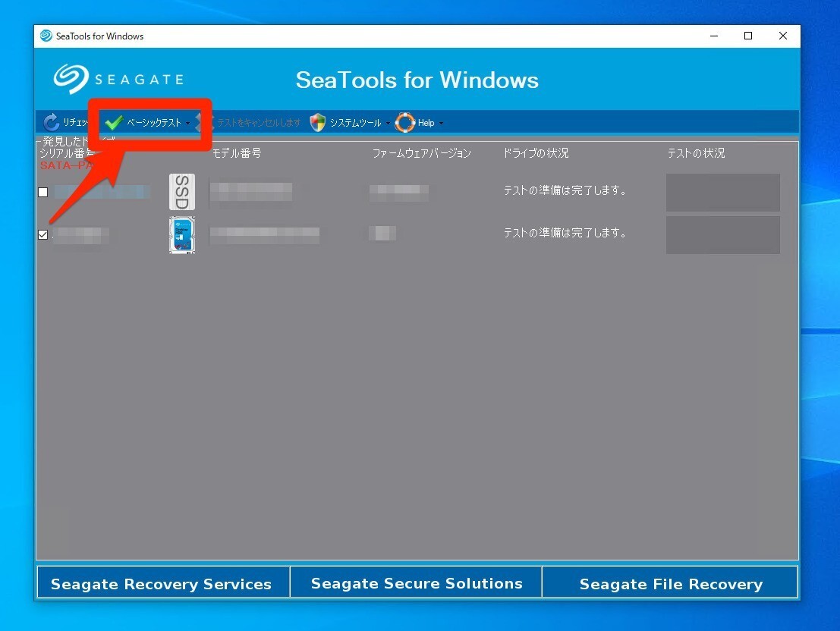Click the Seagate logo in the header
Image resolution: width=840 pixels, height=631 pixels.
(x=118, y=80)
